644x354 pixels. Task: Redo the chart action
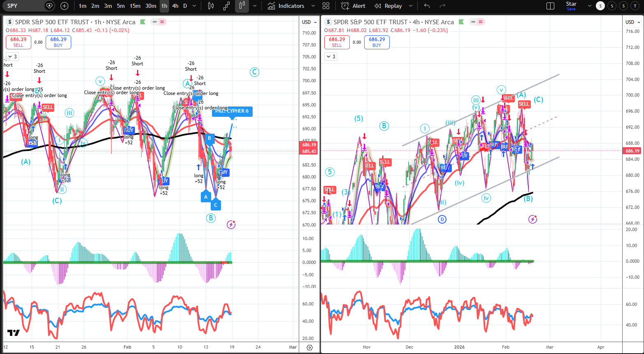click(442, 6)
